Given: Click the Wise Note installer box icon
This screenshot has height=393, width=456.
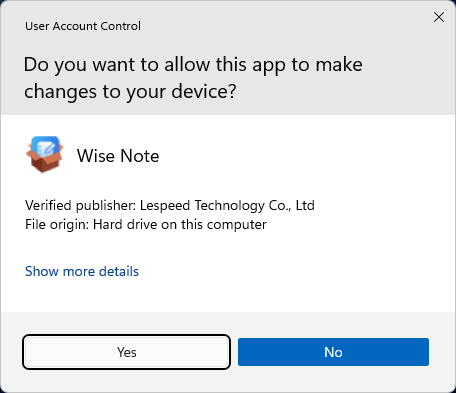Looking at the screenshot, I should 45,154.
